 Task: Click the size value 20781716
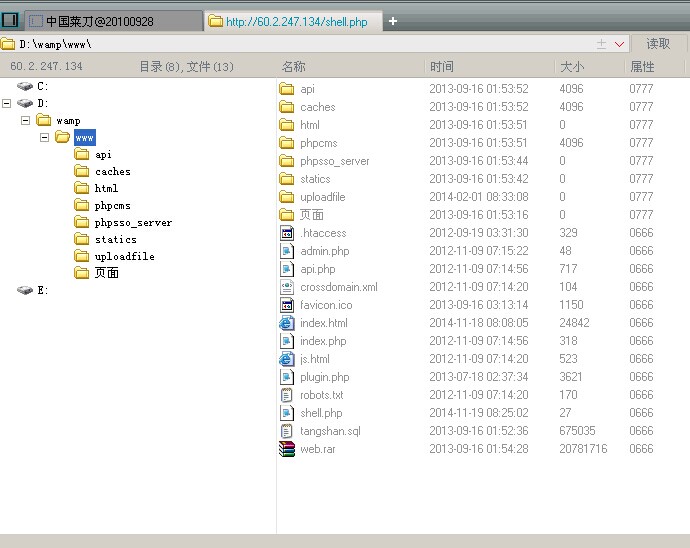[583, 449]
